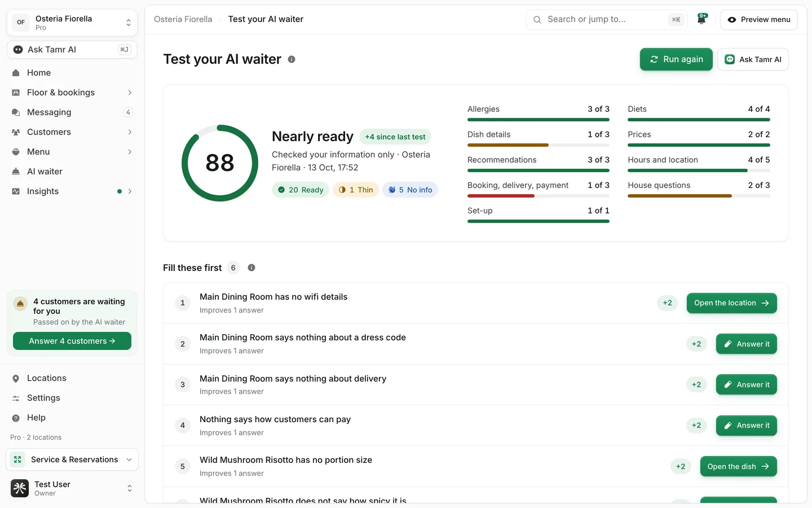This screenshot has width=812, height=508.
Task: Click the Help question icon
Action: tap(16, 418)
